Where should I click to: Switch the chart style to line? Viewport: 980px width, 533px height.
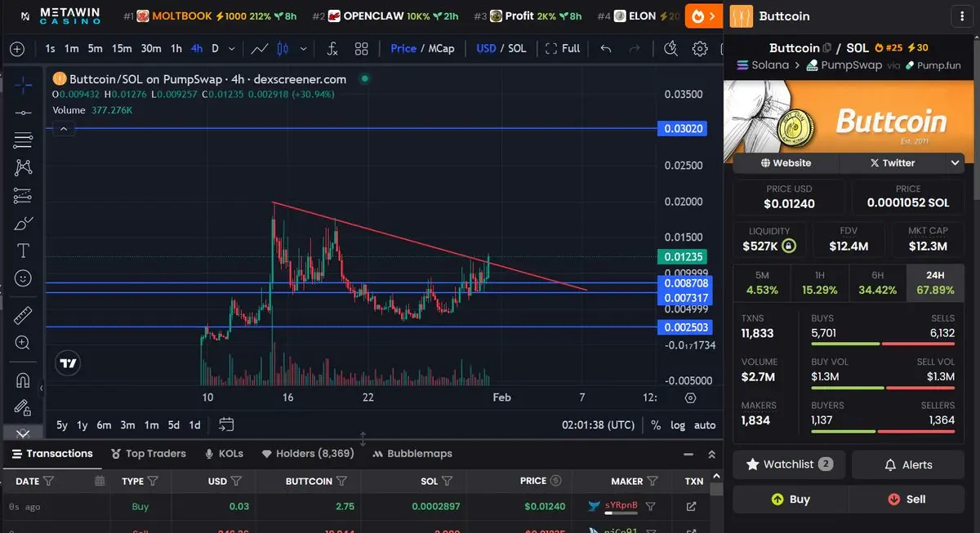point(260,49)
